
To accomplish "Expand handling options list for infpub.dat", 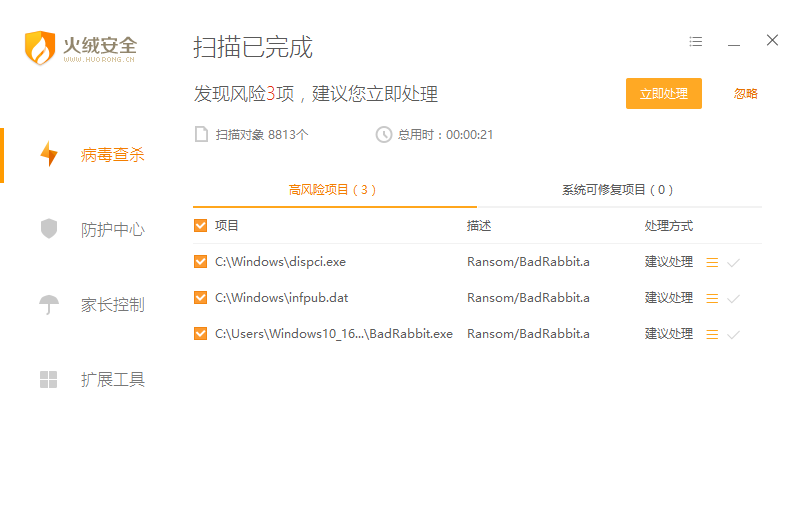I will 712,299.
